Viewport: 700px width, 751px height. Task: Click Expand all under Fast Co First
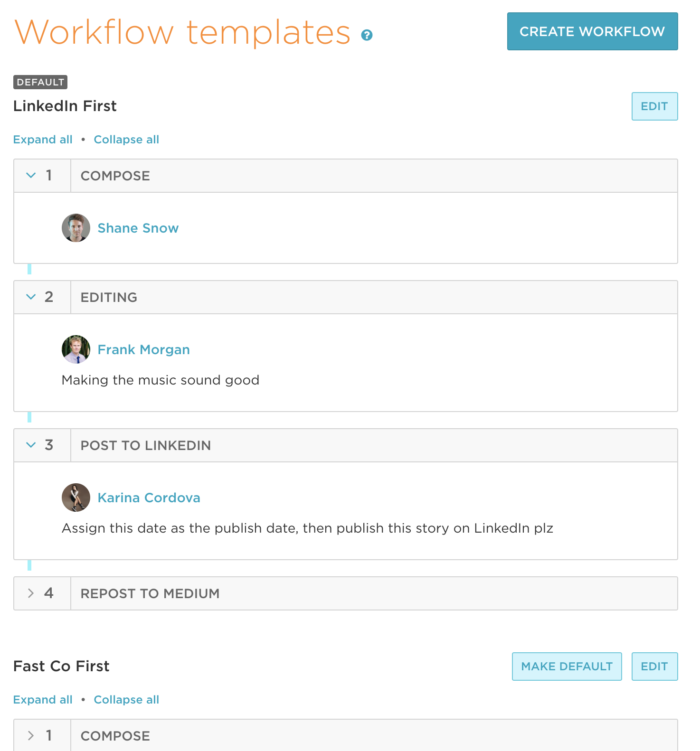(x=43, y=699)
